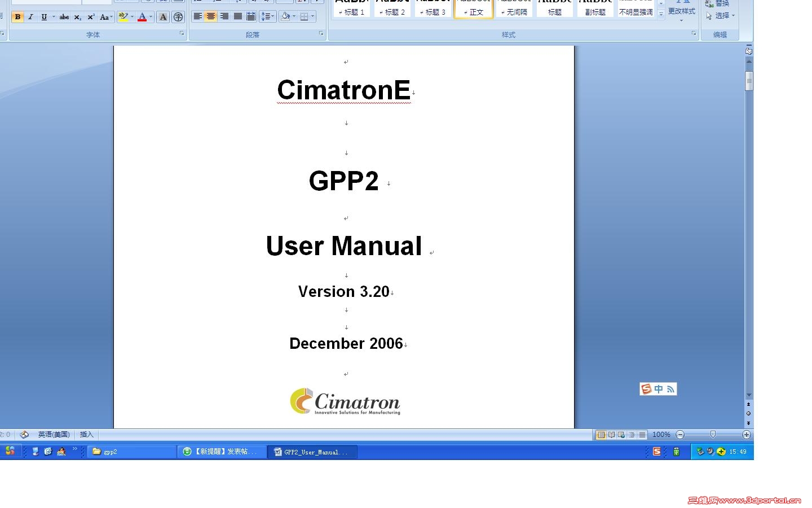Toggle 插入 insert mode indicator
The width and height of the screenshot is (812, 508).
click(x=86, y=435)
